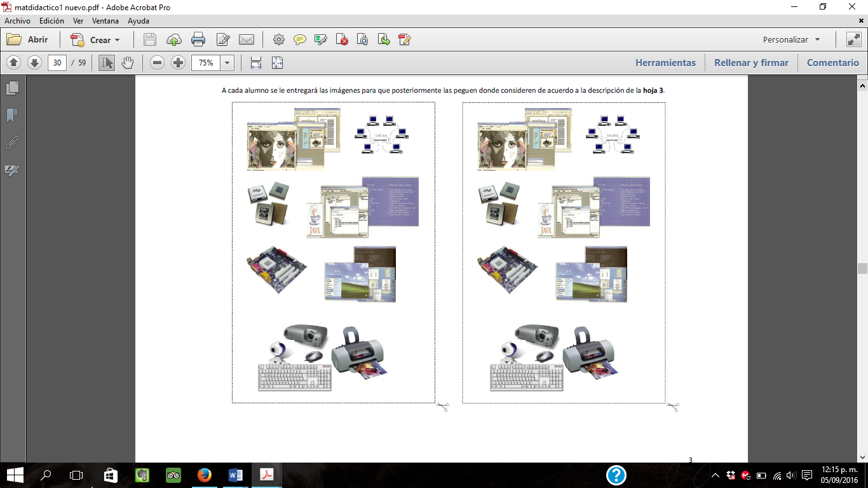Image resolution: width=868 pixels, height=488 pixels.
Task: Toggle read mode with expand arrows
Action: (853, 39)
